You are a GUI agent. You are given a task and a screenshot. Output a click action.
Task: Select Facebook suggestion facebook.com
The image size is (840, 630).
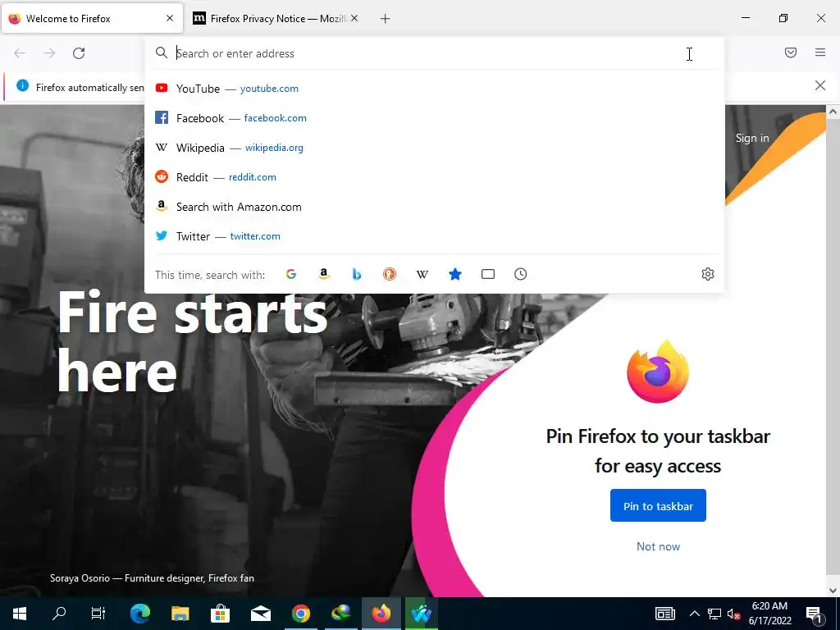tap(434, 118)
